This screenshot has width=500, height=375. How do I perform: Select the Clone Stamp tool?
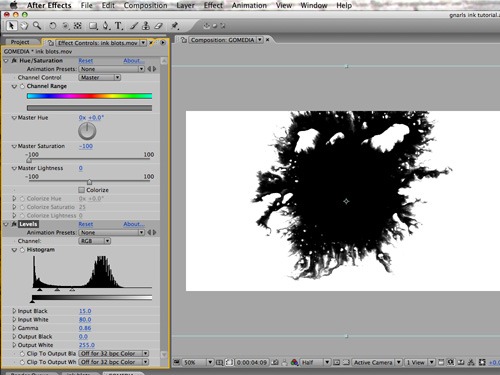[x=146, y=26]
